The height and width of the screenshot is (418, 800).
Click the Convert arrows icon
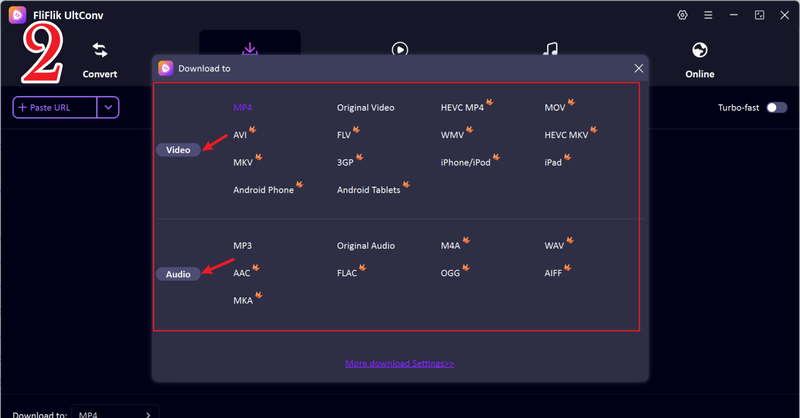[x=100, y=50]
